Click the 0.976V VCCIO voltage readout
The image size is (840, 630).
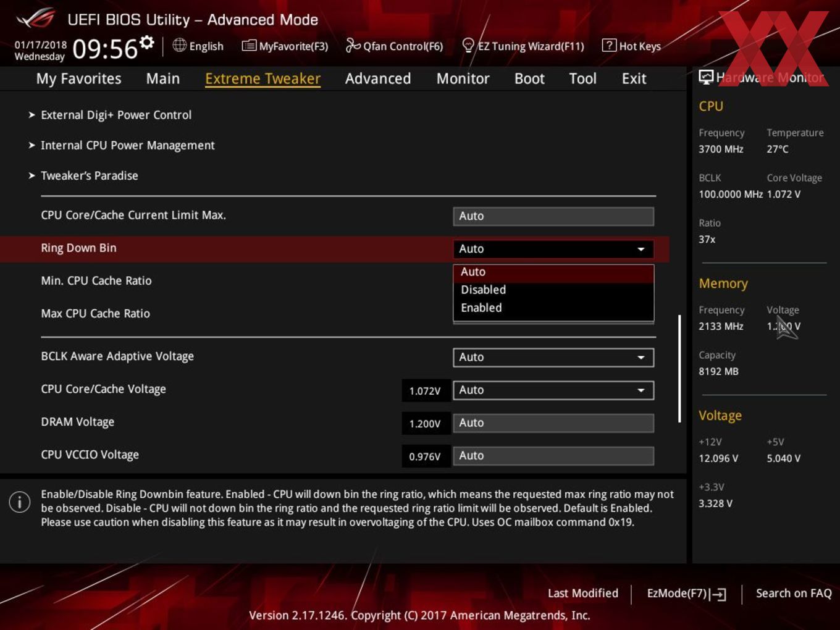point(425,456)
